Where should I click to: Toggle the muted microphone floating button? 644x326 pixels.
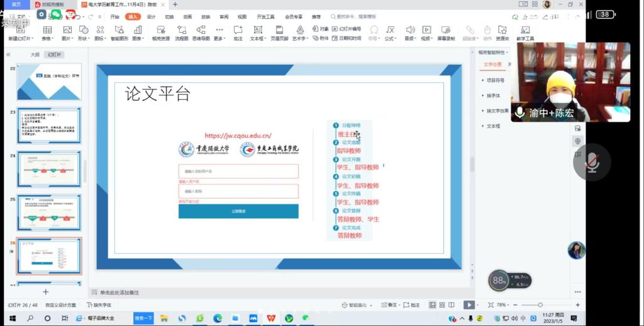tap(592, 163)
